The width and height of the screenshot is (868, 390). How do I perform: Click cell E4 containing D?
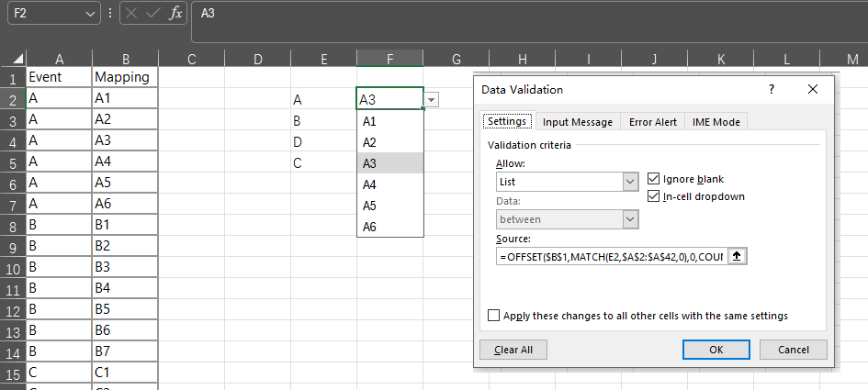[x=324, y=141]
